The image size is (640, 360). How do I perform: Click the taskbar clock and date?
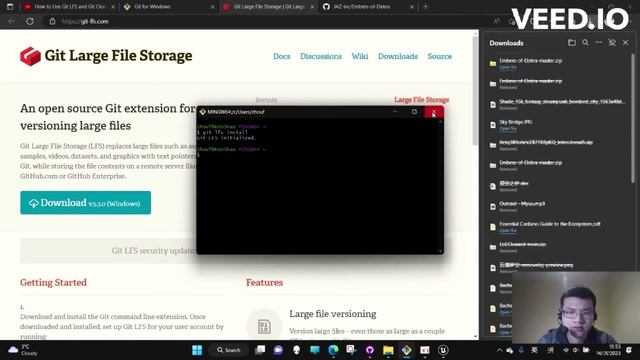(609, 350)
